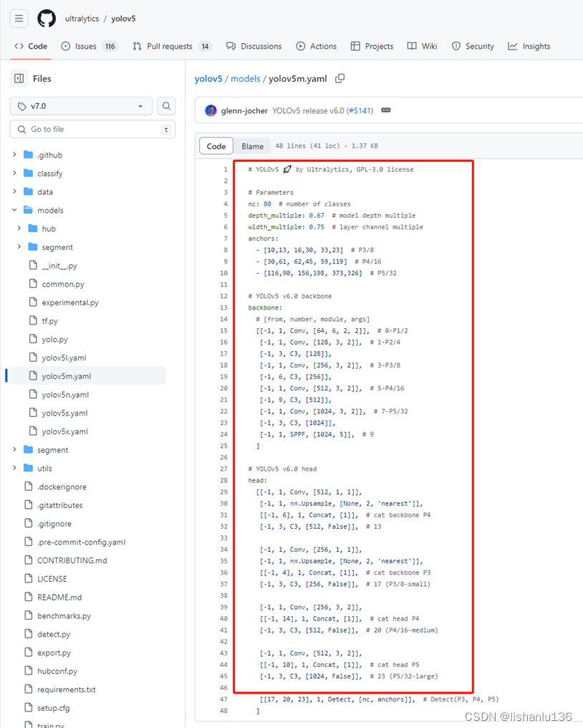Click the yolov5 breadcrumb link
The width and height of the screenshot is (583, 728).
(x=208, y=79)
